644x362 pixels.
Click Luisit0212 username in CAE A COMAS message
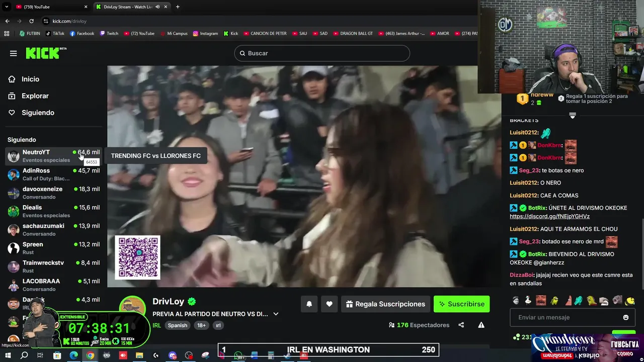coord(524,196)
